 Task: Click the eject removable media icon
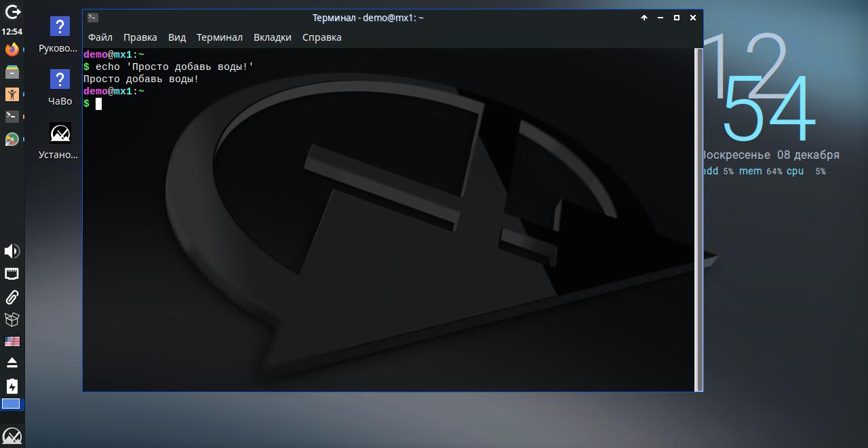click(12, 363)
